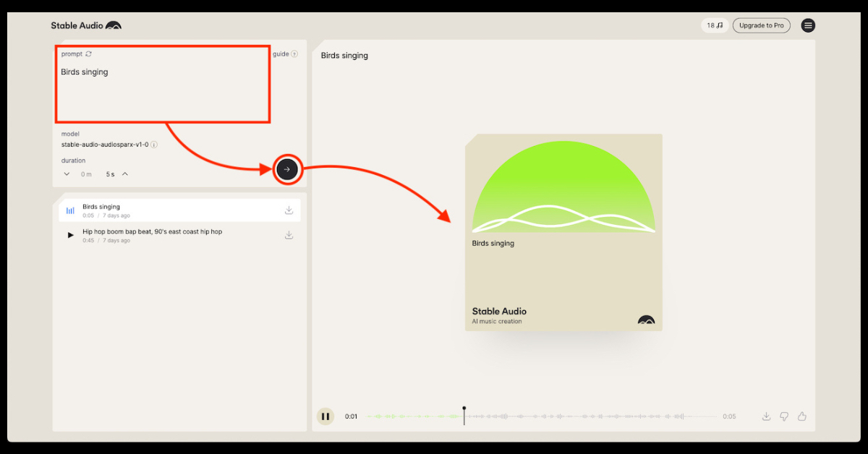Click the 0:01 elapsed time label
Image resolution: width=868 pixels, height=454 pixels.
point(352,416)
